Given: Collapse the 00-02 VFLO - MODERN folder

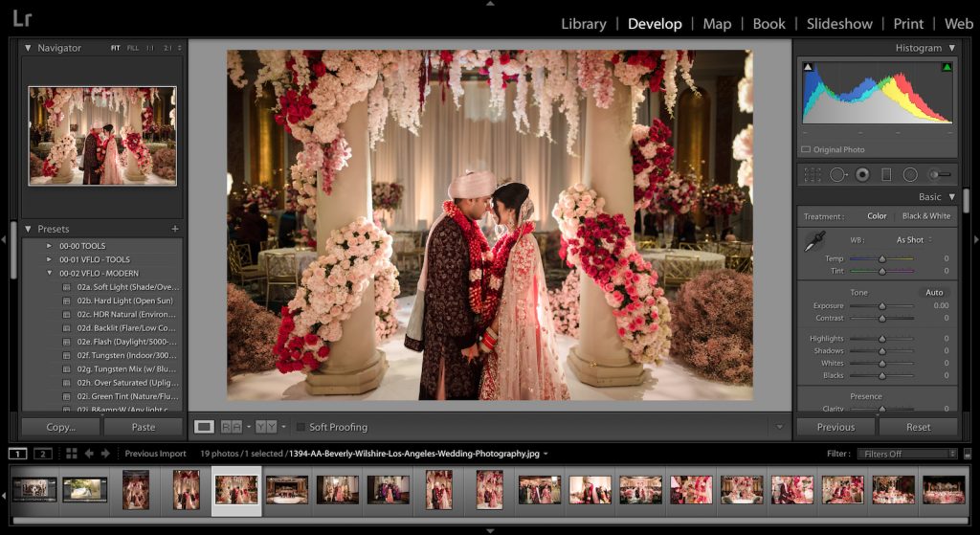Looking at the screenshot, I should tap(50, 273).
